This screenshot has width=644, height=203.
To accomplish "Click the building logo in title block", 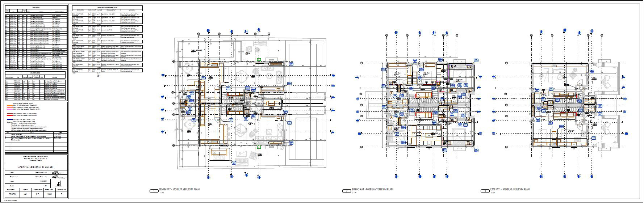I will click(58, 183).
